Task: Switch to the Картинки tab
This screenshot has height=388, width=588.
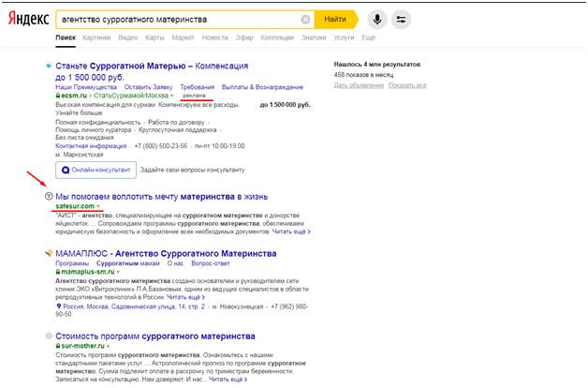Action: click(96, 37)
